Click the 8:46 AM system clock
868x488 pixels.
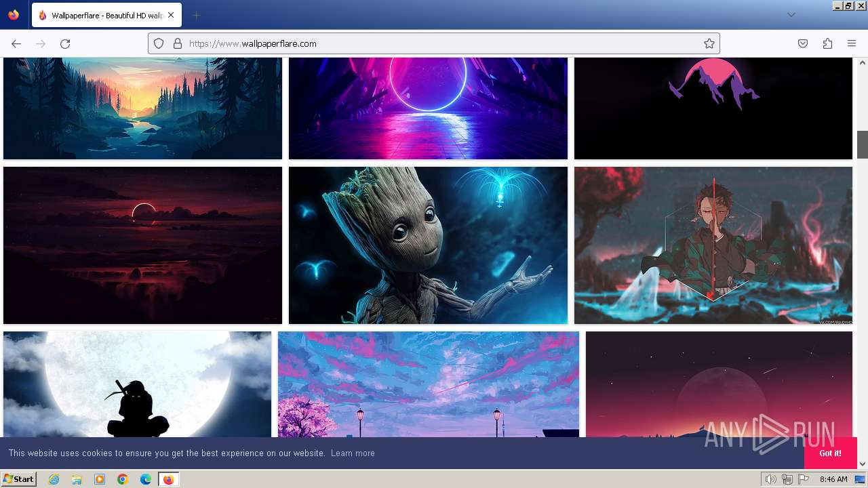tap(833, 479)
